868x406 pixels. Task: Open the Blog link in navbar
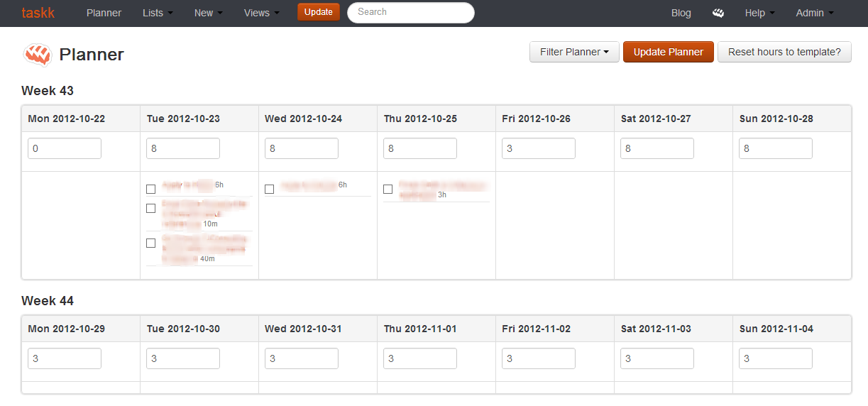[681, 13]
